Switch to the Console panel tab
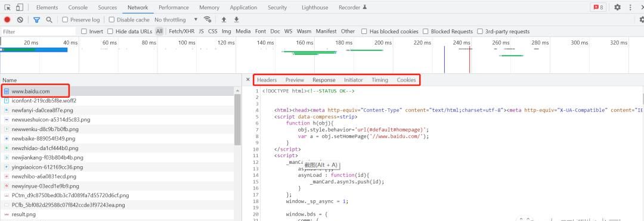 (78, 7)
